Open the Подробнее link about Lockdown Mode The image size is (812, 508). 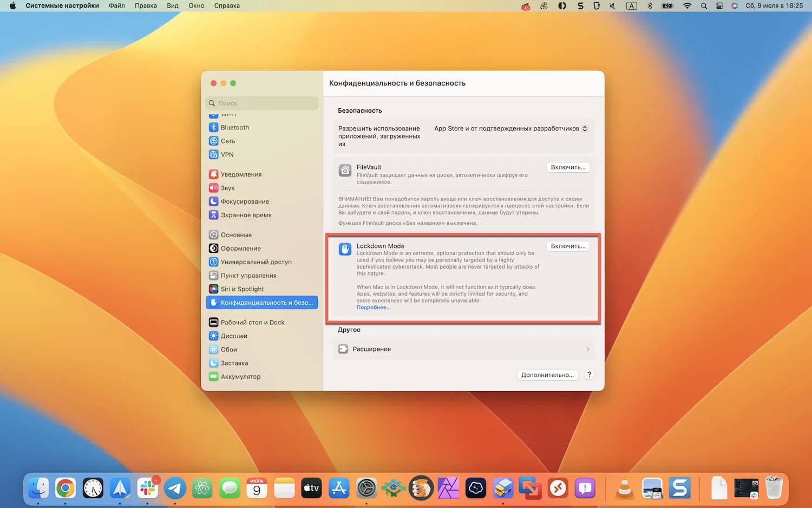[x=374, y=308]
